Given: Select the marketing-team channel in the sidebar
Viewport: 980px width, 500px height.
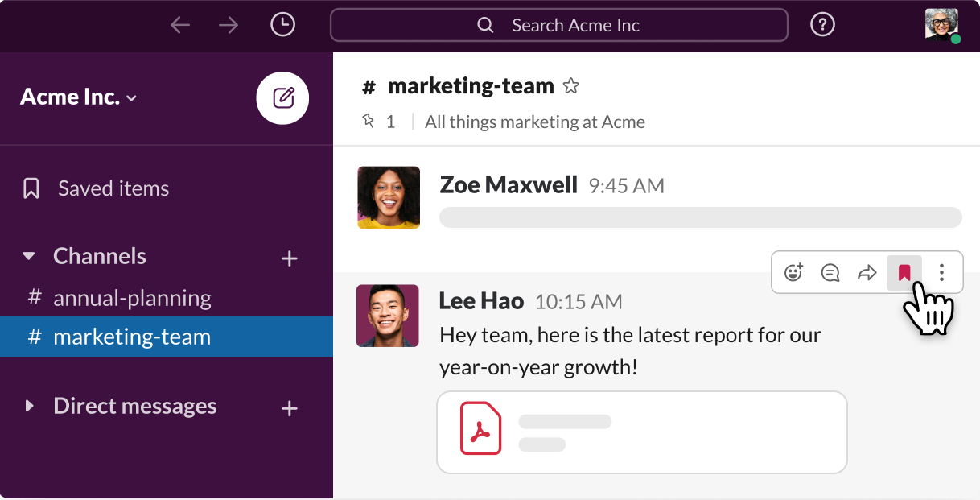Looking at the screenshot, I should 132,337.
